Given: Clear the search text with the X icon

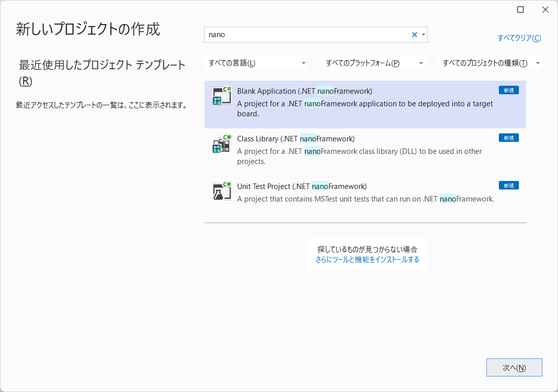Looking at the screenshot, I should tap(414, 35).
